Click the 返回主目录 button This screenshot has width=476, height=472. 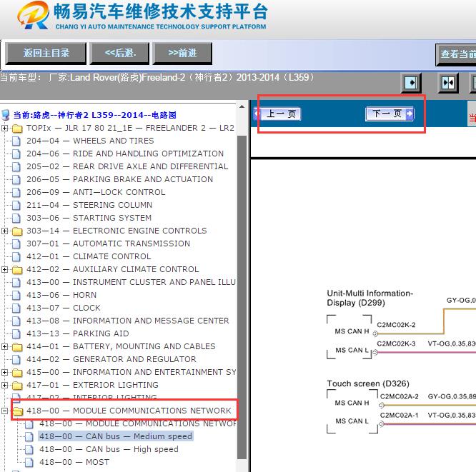coord(46,54)
